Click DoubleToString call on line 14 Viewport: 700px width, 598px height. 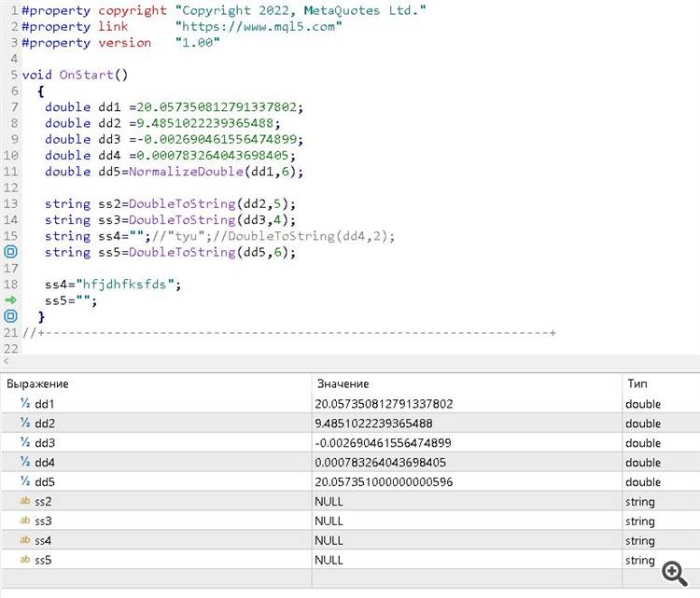point(182,219)
